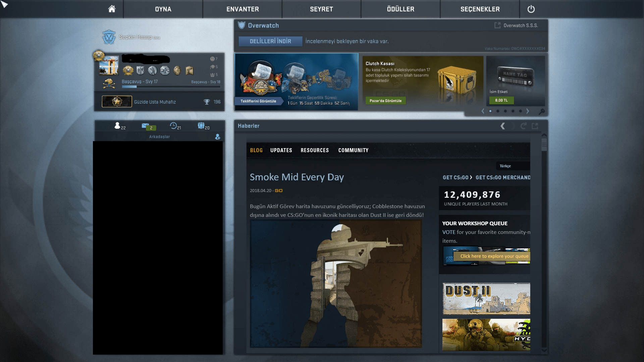
Task: Select fourth store carousel dot
Action: point(513,111)
